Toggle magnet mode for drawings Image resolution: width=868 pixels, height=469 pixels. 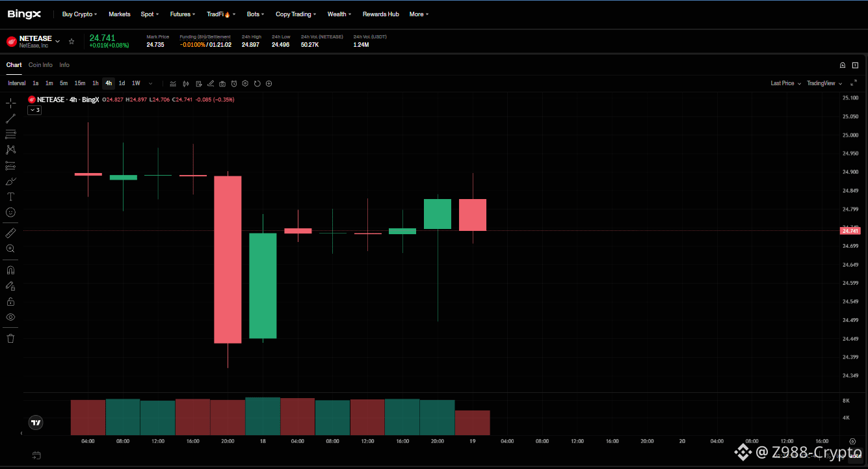pyautogui.click(x=10, y=270)
